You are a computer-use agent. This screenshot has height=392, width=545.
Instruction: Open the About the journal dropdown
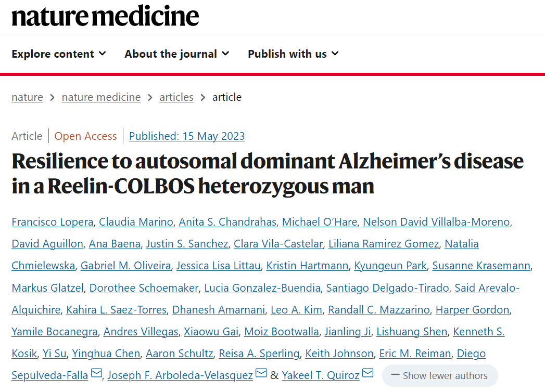pos(176,54)
